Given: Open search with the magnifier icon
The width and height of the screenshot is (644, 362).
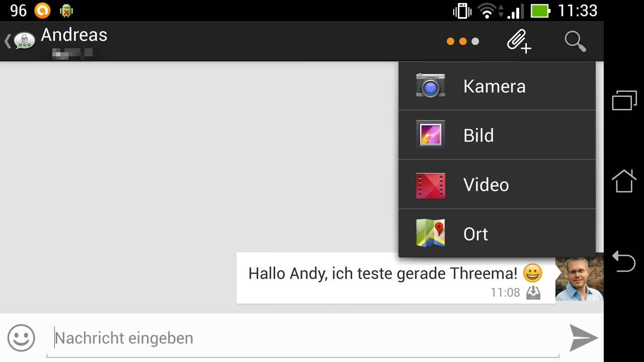Looking at the screenshot, I should pos(575,41).
